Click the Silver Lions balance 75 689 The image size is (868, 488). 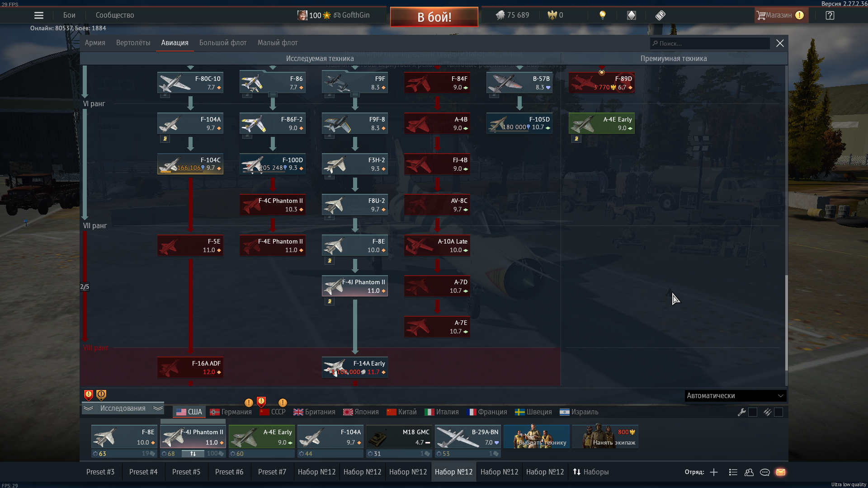[512, 15]
